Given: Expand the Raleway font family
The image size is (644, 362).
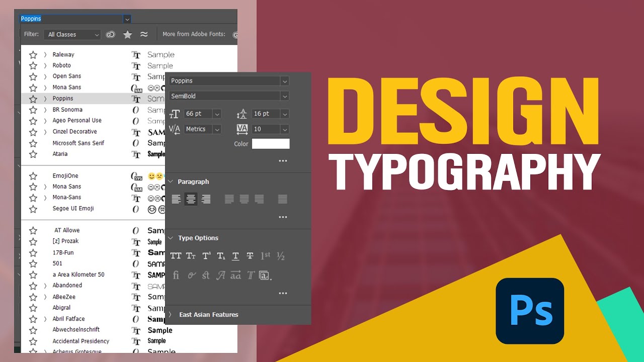Looking at the screenshot, I should 45,54.
